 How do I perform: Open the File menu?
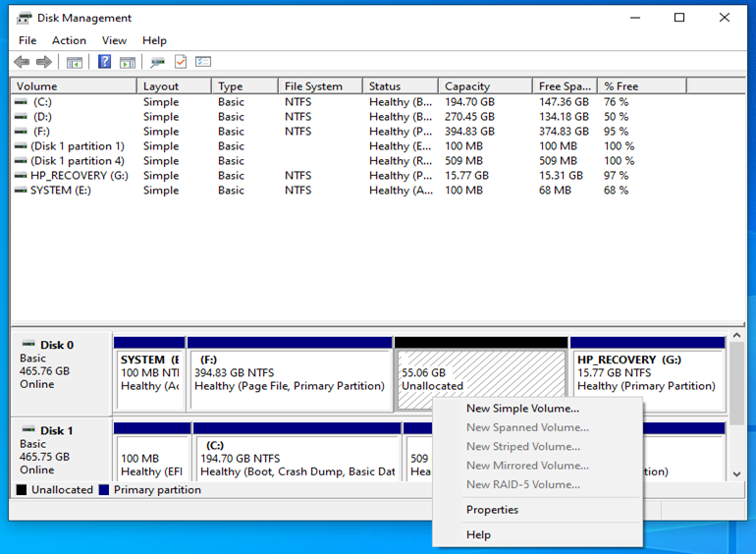27,40
